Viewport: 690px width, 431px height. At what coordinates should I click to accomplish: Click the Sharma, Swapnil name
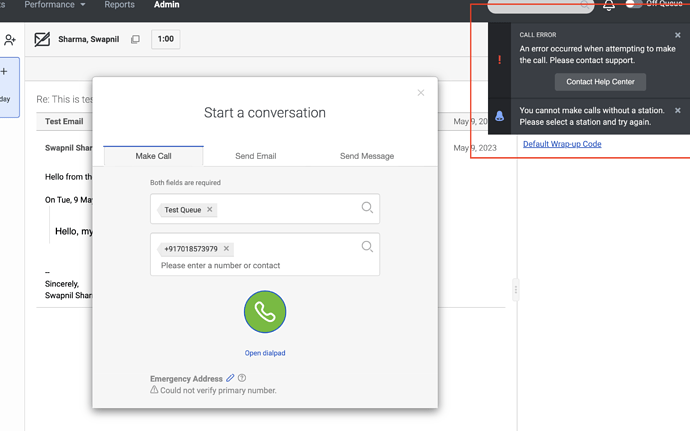click(89, 39)
